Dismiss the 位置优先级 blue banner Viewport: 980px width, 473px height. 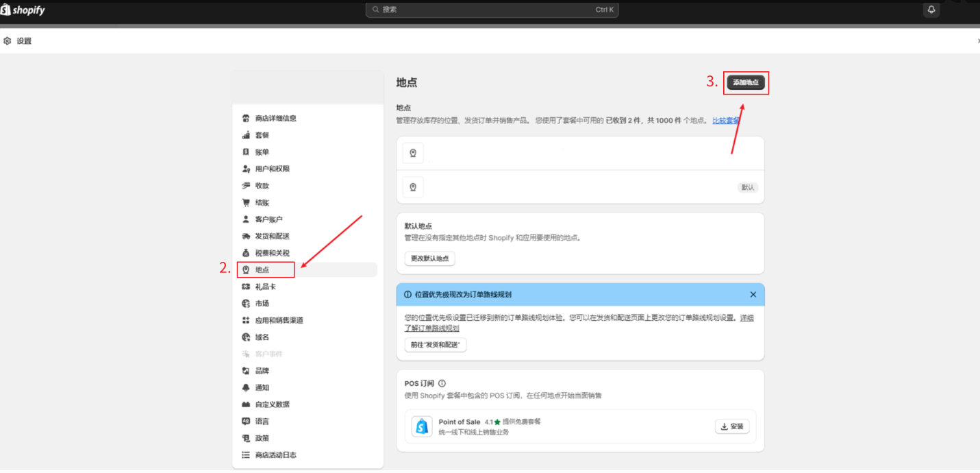(753, 295)
